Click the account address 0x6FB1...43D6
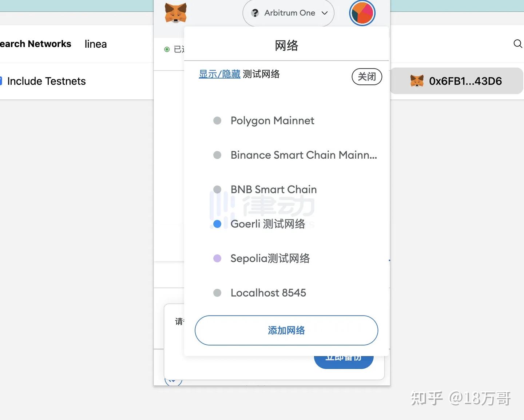The height and width of the screenshot is (420, 524). [x=465, y=81]
